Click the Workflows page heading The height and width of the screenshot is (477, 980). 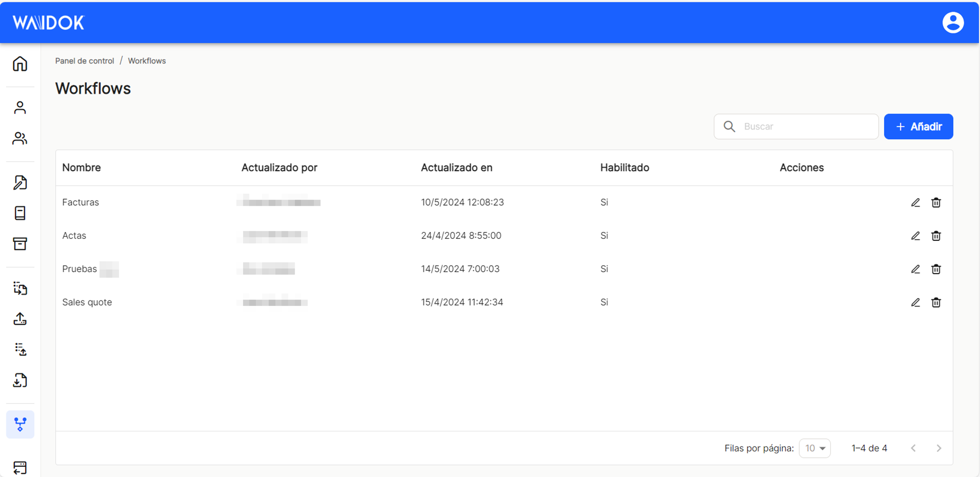[x=93, y=88]
